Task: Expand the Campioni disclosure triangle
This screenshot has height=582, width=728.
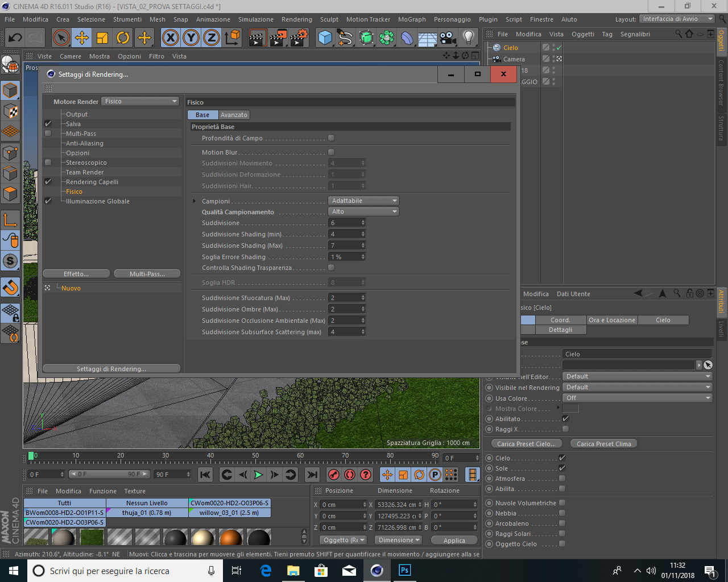Action: coord(195,201)
